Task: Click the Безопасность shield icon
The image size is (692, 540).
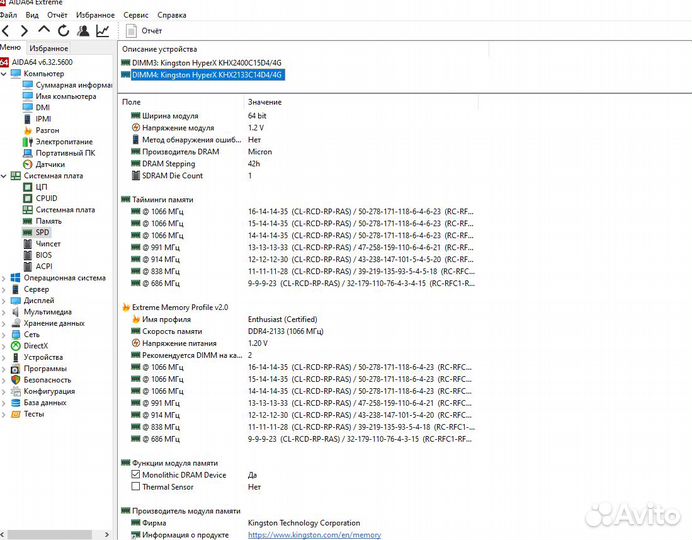Action: (16, 380)
